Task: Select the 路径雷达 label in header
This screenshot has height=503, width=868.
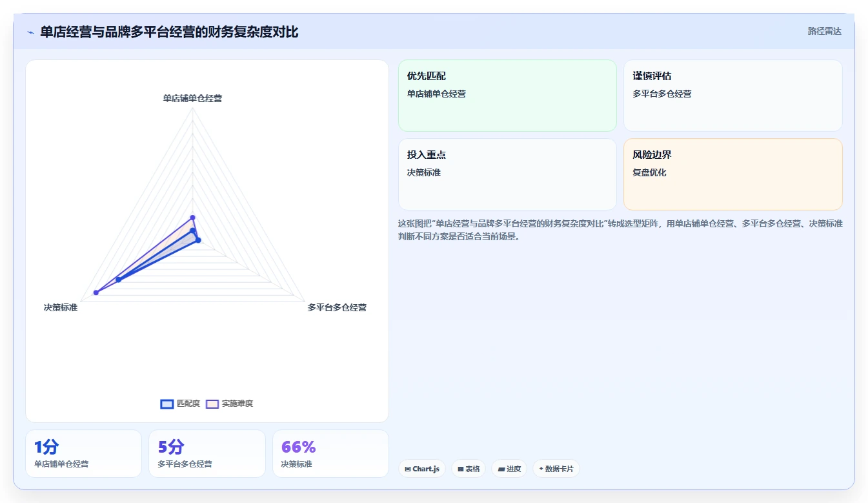Action: 825,31
